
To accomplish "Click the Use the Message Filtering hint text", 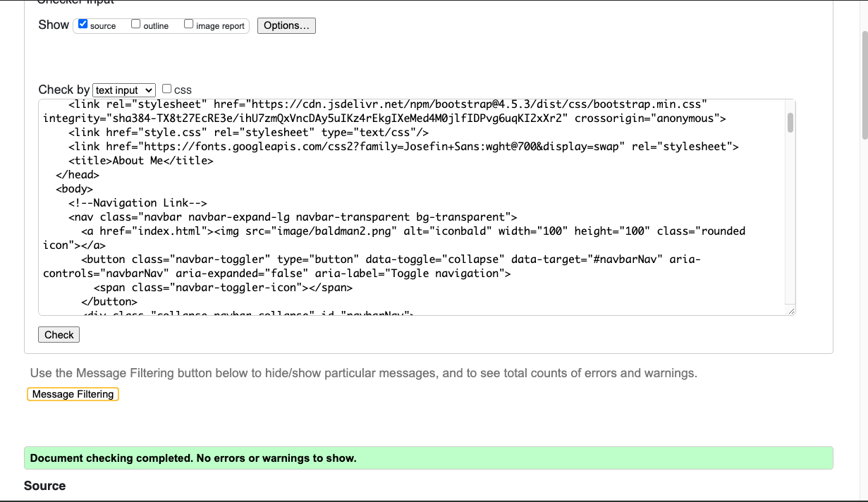I will coord(364,373).
